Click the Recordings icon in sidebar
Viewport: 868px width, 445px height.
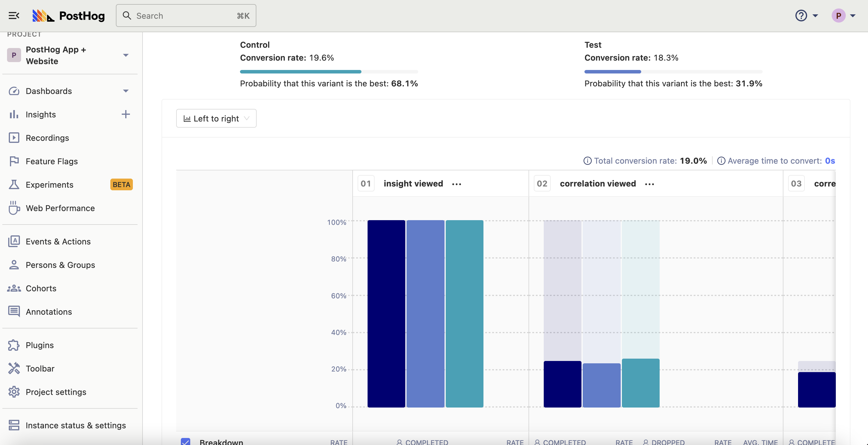click(x=14, y=137)
